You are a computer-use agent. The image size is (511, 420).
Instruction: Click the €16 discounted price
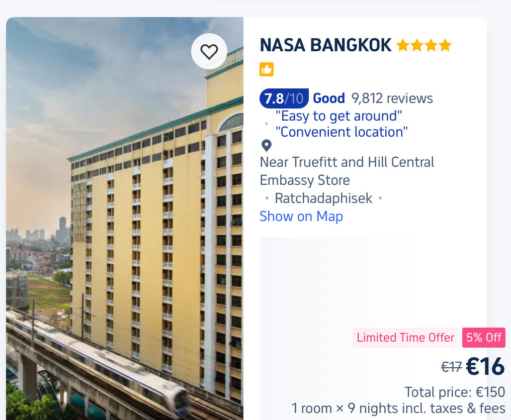click(x=485, y=367)
